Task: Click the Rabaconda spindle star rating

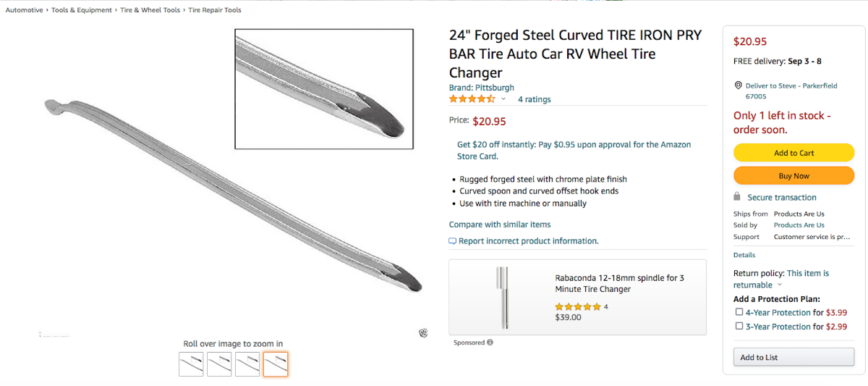Action: pyautogui.click(x=578, y=307)
